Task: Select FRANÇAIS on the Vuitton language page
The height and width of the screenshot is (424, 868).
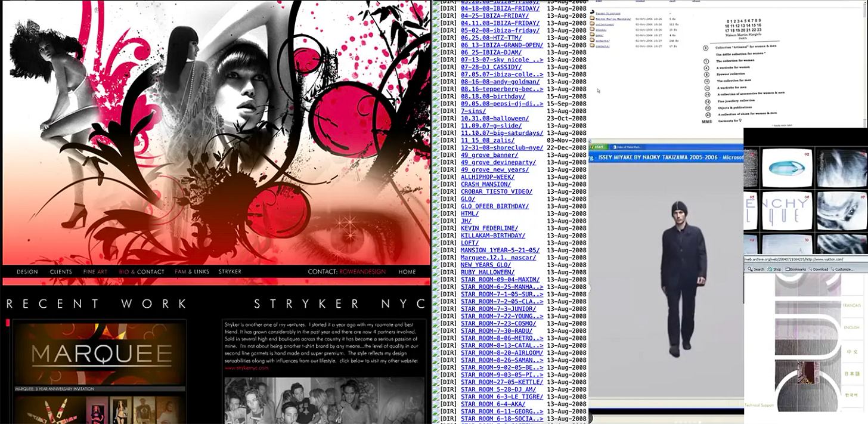Action: 851,305
